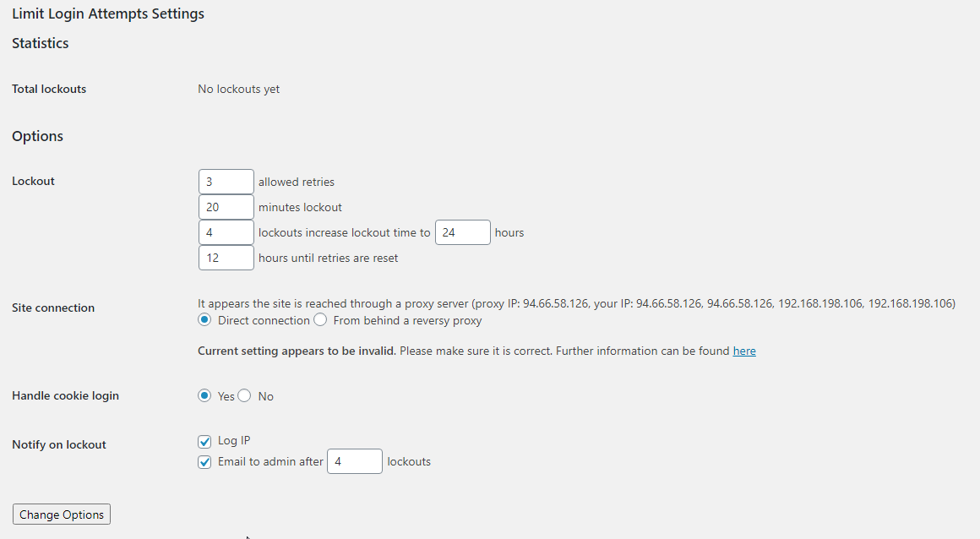Open the 'here' further information link
Viewport: 980px width, 539px height.
coord(744,351)
